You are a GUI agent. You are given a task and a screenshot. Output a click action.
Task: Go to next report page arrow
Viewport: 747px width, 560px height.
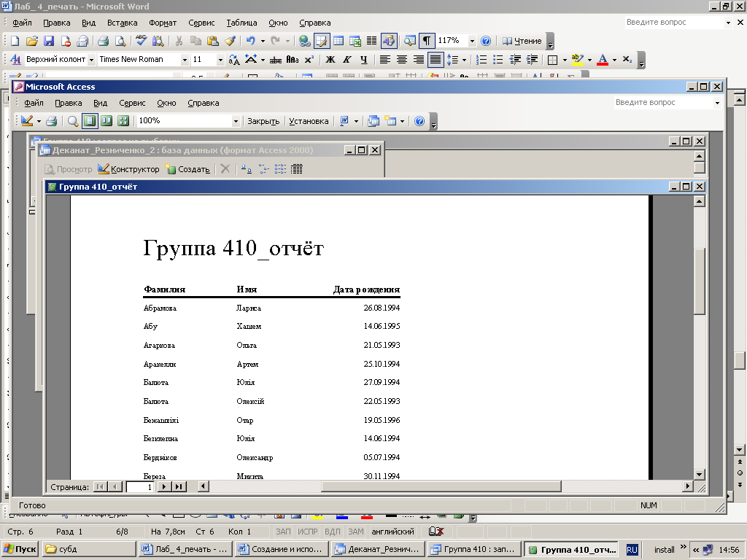pos(164,486)
